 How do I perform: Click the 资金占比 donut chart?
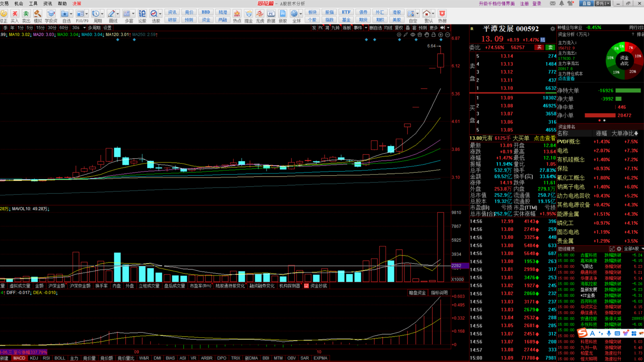click(624, 61)
